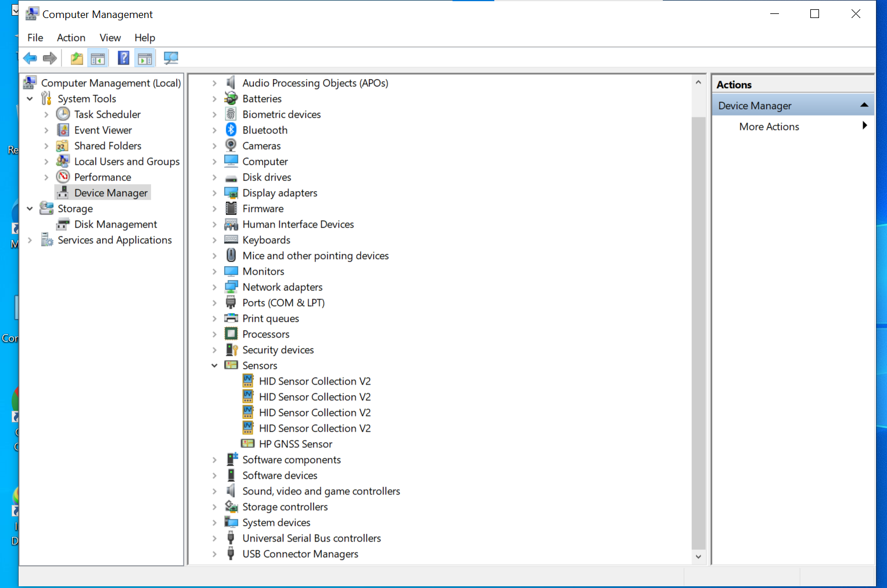This screenshot has height=588, width=887.
Task: Collapse the Sensors category
Action: 214,365
